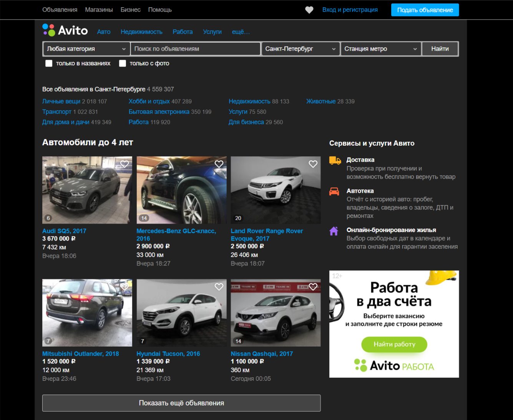This screenshot has width=513, height=420.
Task: Favorite the Nissan Qashqai listing
Action: click(x=312, y=287)
